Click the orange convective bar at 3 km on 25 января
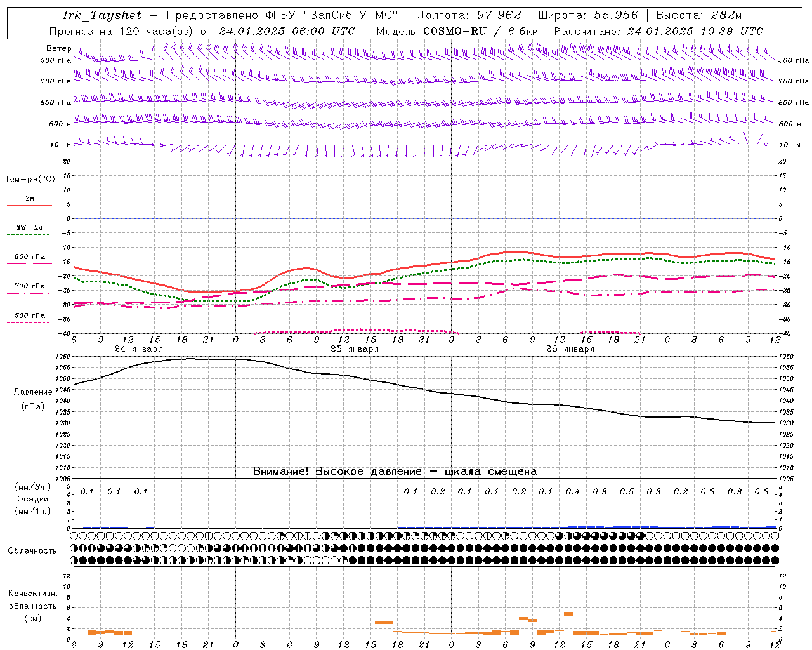812x650 pixels. coord(384,623)
